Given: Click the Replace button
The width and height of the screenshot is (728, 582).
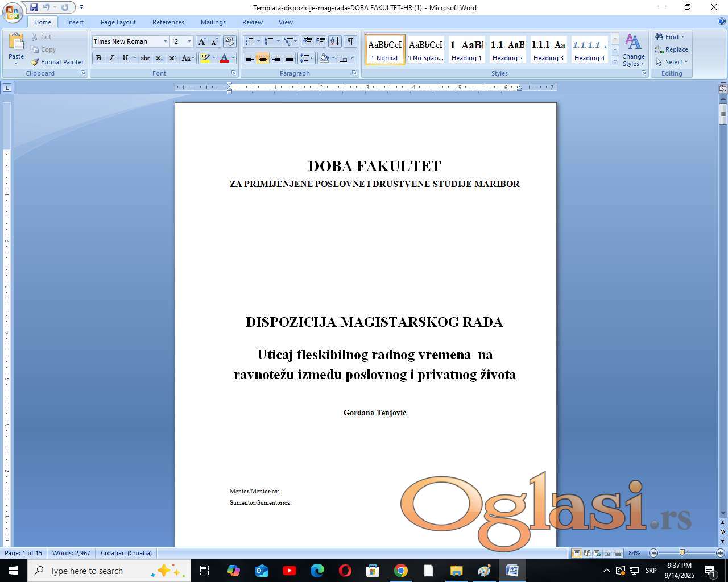Looking at the screenshot, I should pos(672,49).
